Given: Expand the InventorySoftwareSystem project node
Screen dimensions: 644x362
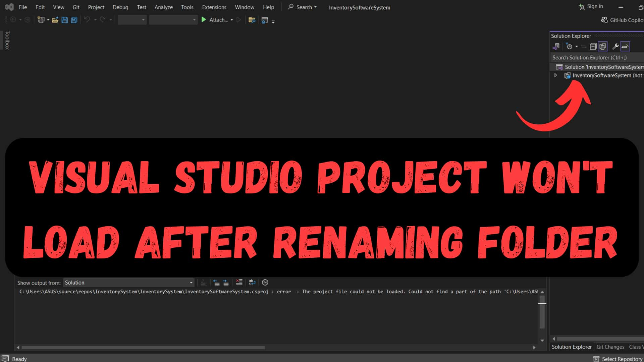Looking at the screenshot, I should click(556, 75).
